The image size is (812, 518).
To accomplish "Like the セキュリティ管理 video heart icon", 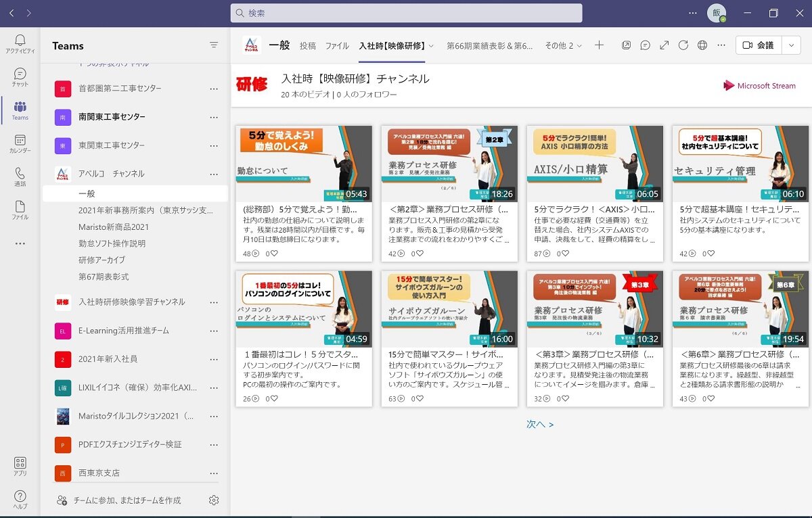I will [711, 254].
